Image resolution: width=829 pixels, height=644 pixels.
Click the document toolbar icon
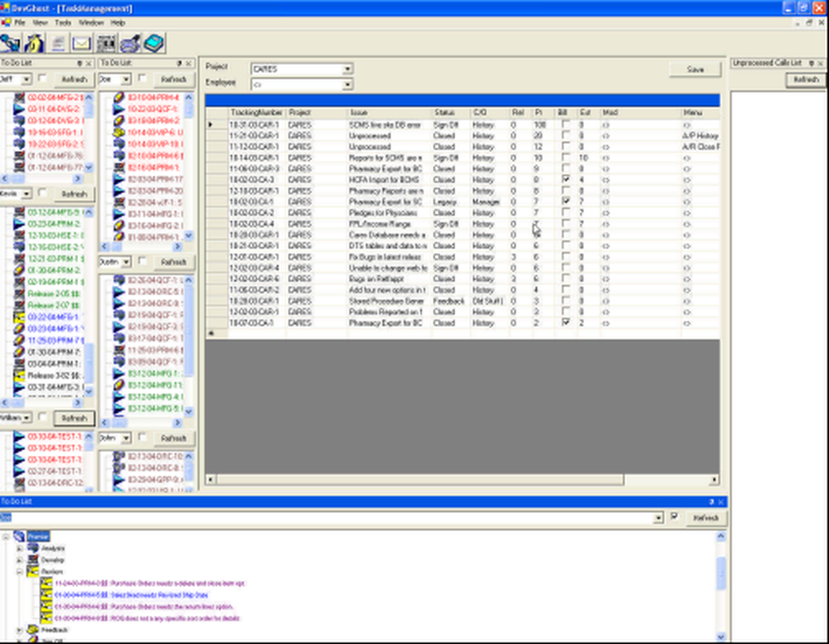[x=58, y=42]
